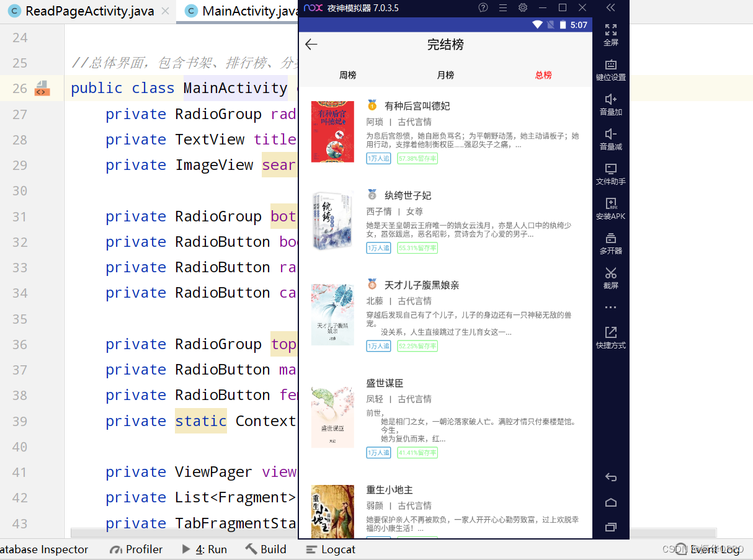Click title 重生小地主

click(x=390, y=490)
